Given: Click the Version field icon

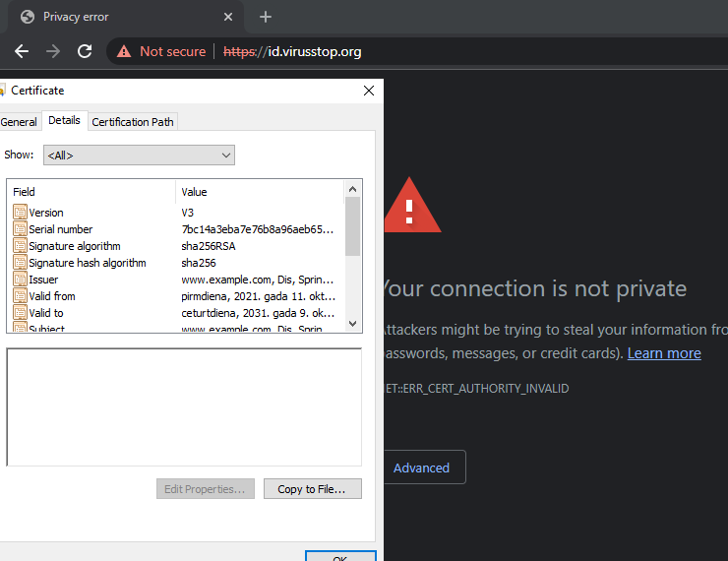Looking at the screenshot, I should (20, 213).
